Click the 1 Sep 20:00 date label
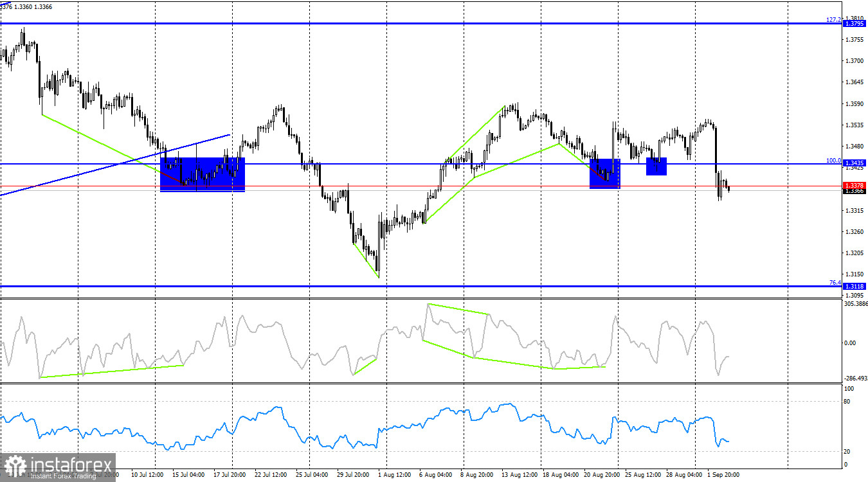 tap(723, 475)
